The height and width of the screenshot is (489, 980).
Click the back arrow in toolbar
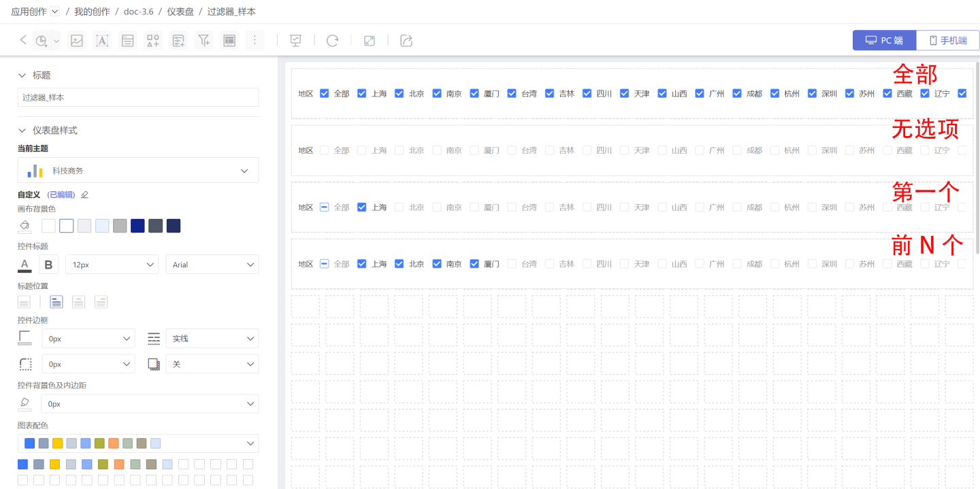point(23,40)
